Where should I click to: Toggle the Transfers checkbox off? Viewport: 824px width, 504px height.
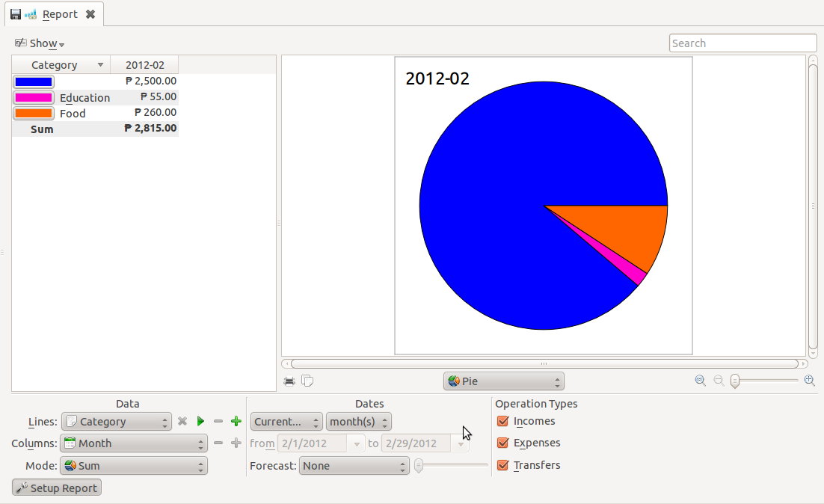click(x=502, y=464)
